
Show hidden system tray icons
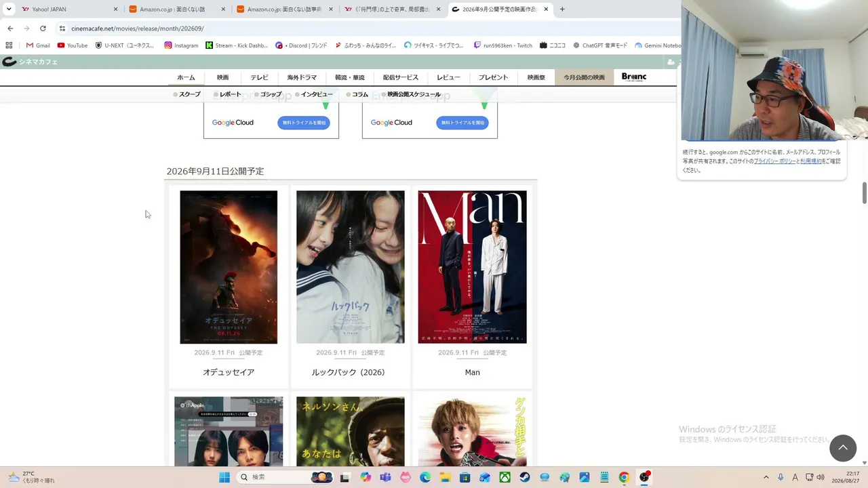[x=766, y=477]
